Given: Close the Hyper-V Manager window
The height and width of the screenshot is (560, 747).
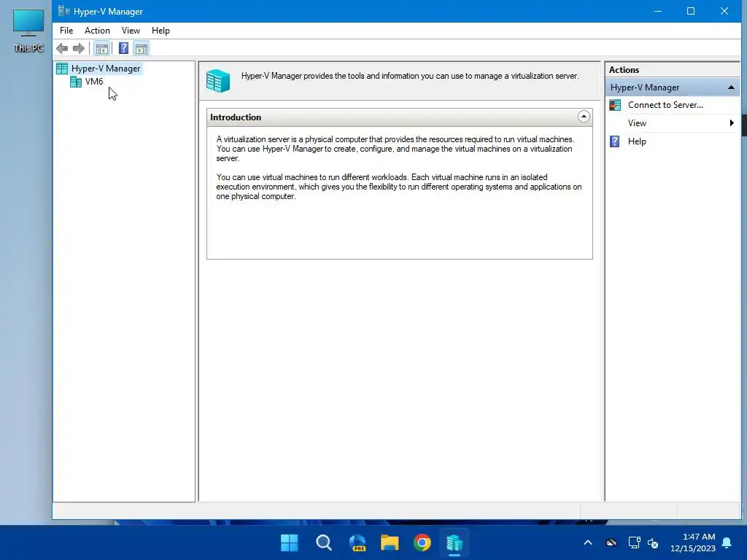Looking at the screenshot, I should pyautogui.click(x=724, y=11).
